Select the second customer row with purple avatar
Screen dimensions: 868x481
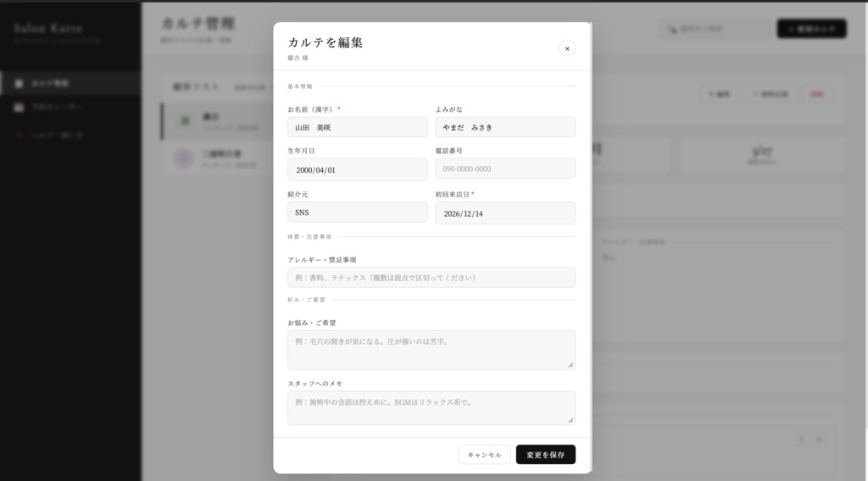(217, 158)
